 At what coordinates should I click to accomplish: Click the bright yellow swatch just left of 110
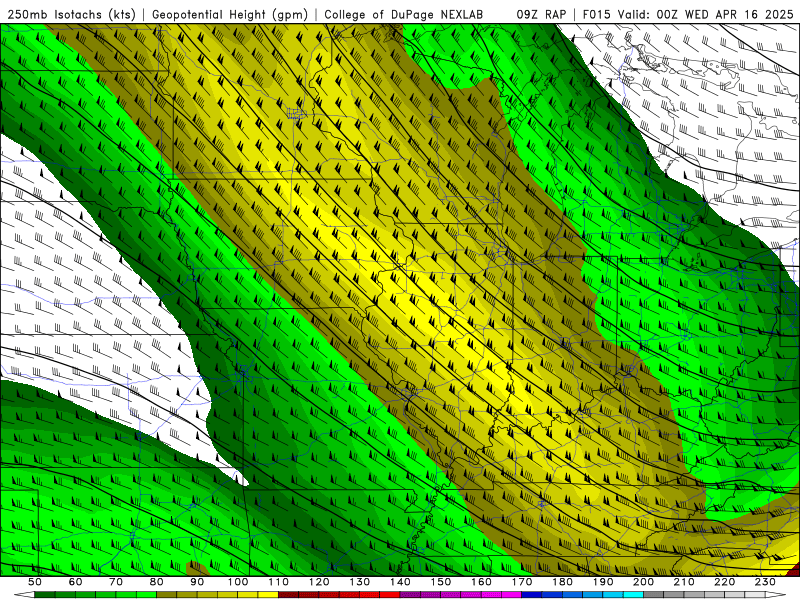(268, 595)
